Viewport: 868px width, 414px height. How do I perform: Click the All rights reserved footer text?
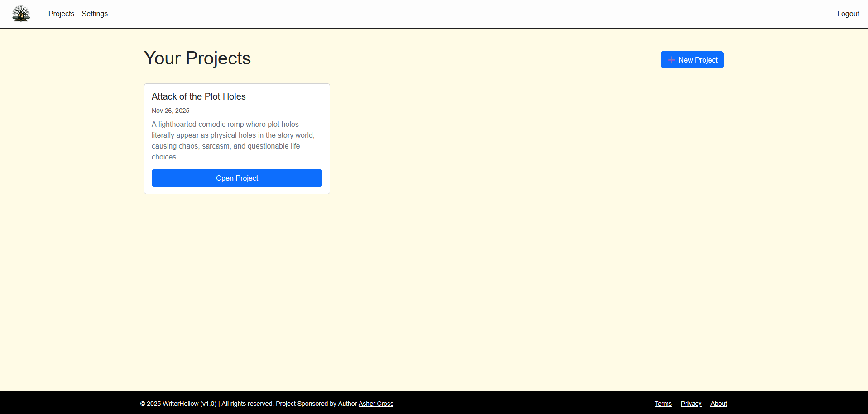248,404
